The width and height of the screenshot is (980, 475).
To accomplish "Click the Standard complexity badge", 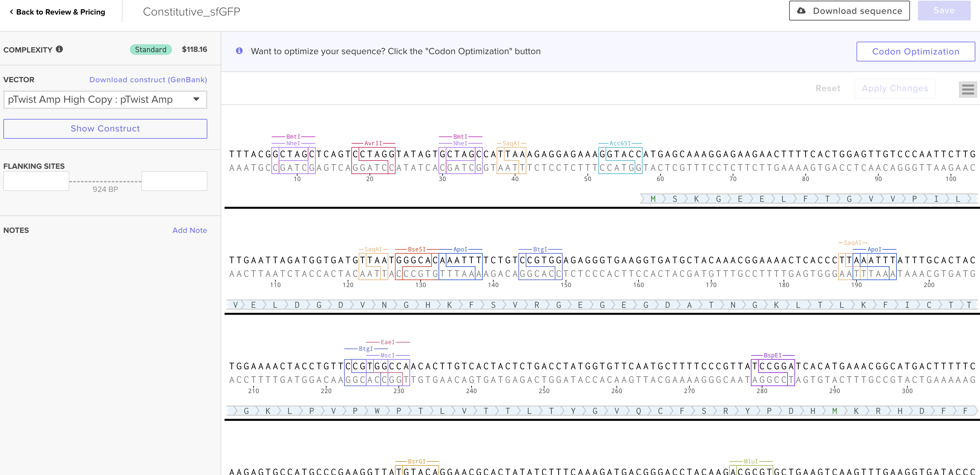I will click(x=151, y=50).
